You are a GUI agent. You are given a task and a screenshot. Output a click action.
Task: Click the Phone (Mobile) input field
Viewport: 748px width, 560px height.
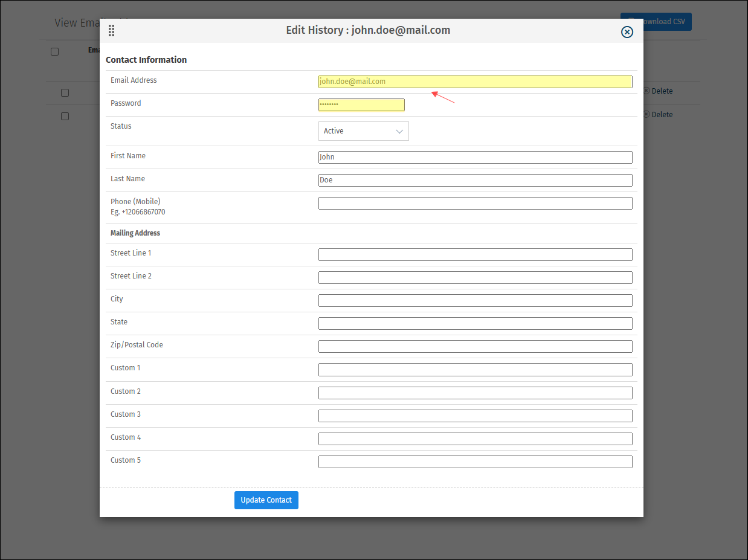coord(475,203)
